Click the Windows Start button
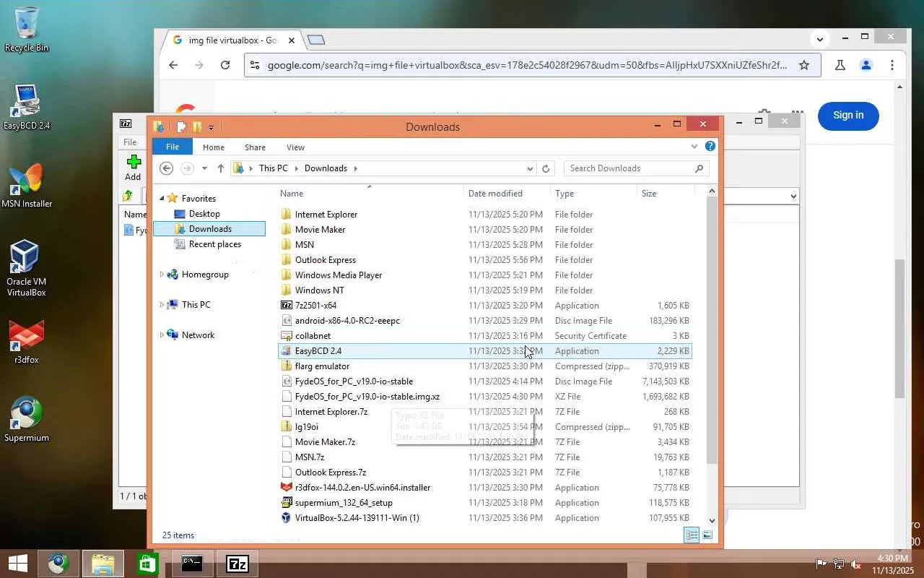This screenshot has height=578, width=924. [x=17, y=564]
